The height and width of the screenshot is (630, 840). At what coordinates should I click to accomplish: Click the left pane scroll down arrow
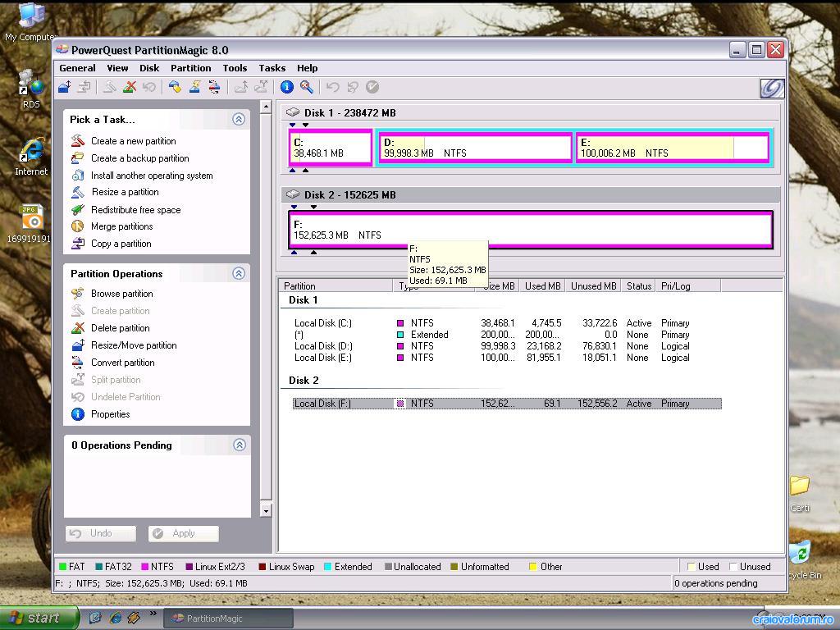pyautogui.click(x=266, y=510)
